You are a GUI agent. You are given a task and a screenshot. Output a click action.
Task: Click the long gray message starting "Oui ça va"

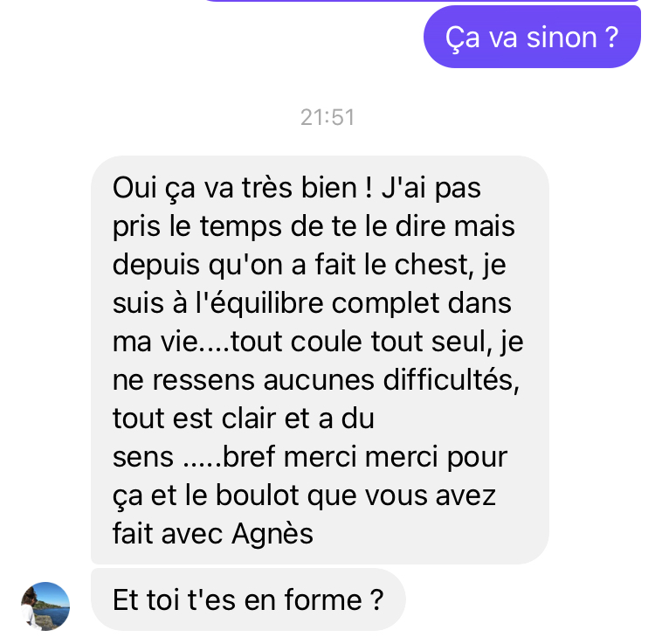coord(320,360)
